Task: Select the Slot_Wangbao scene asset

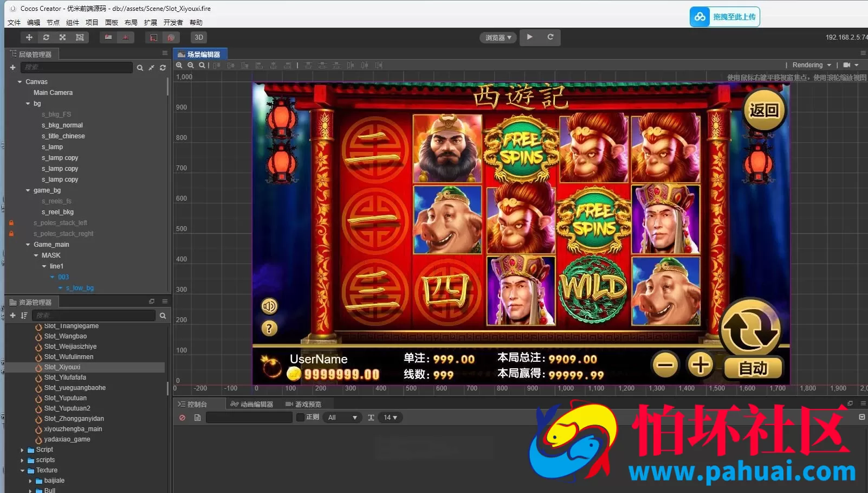Action: (x=66, y=336)
